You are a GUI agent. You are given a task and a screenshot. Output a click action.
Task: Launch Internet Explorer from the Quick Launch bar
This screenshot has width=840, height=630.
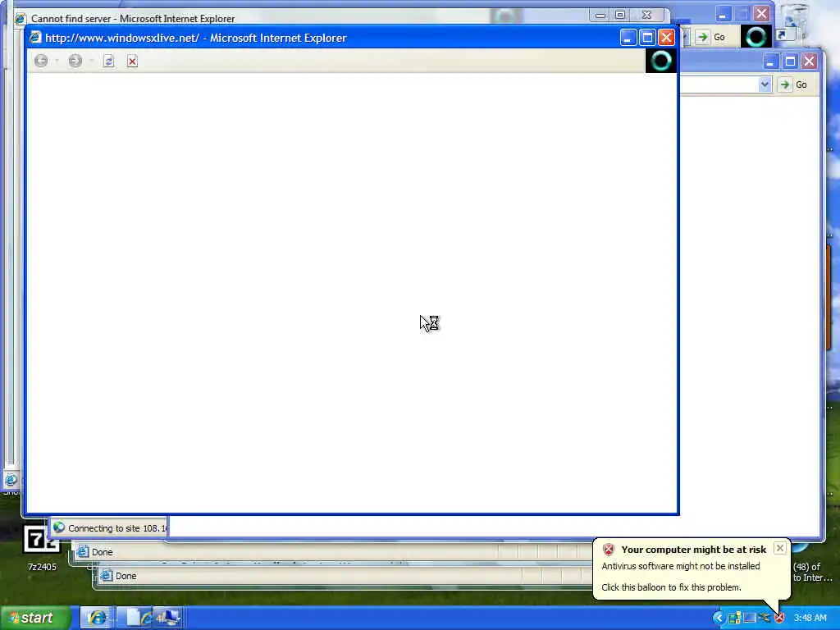coord(97,618)
